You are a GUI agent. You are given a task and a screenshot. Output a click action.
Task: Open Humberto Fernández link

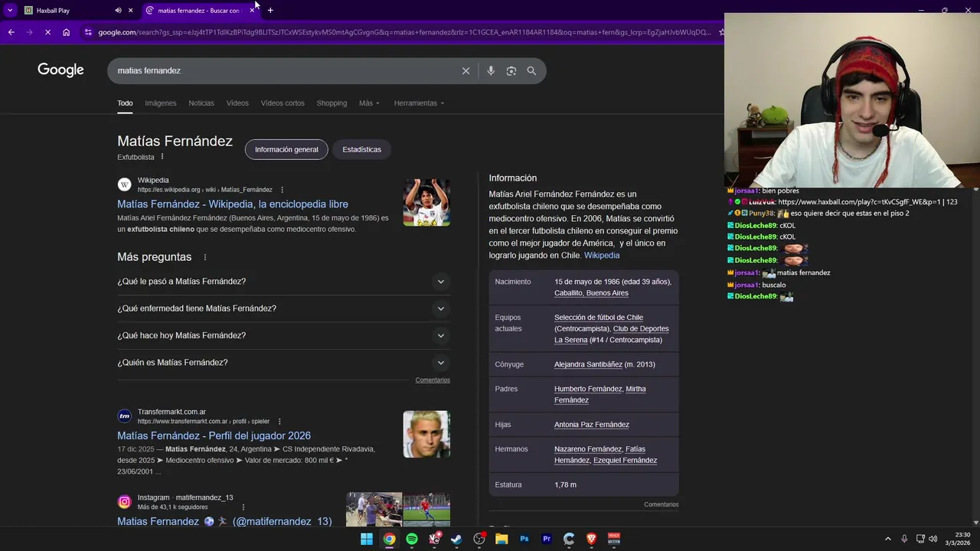[x=588, y=389]
